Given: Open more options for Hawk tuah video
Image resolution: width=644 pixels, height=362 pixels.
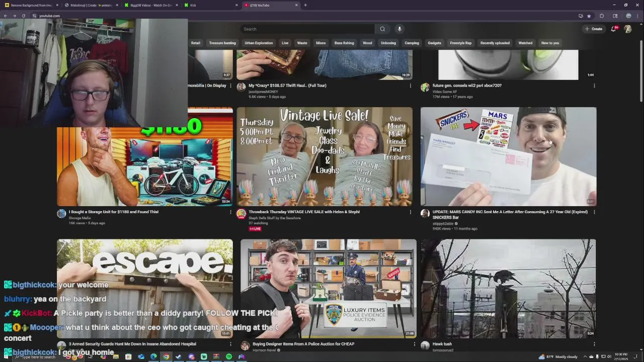Looking at the screenshot, I should [x=594, y=344].
